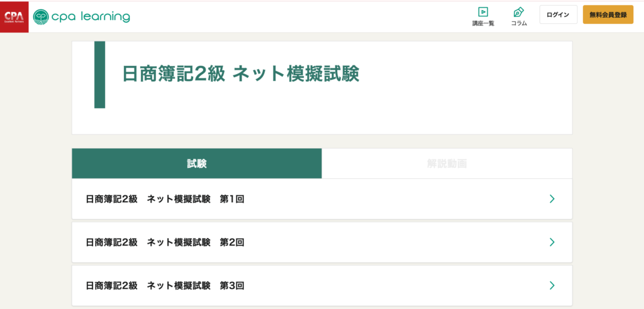
Task: Open 日商簿記2級 ネット模擬試験 第3回 title
Action: (165, 286)
